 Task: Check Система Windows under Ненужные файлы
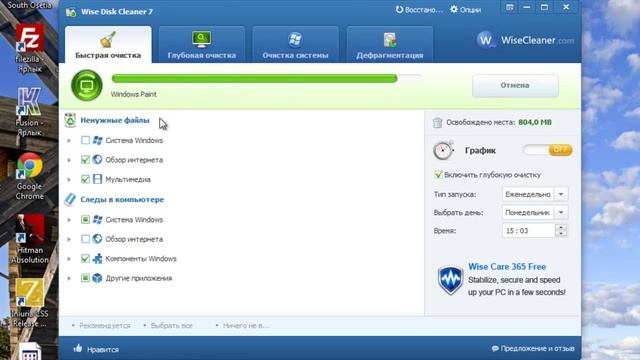[85, 140]
